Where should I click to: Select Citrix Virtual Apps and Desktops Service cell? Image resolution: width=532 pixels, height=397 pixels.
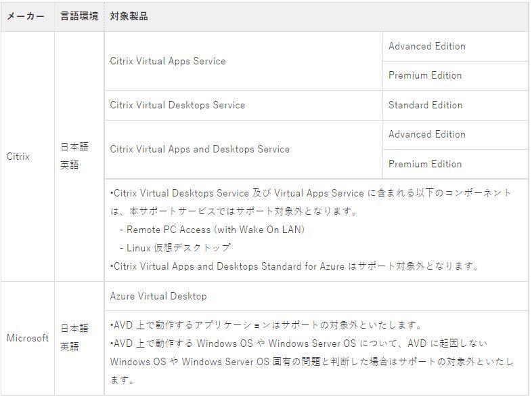[200, 149]
